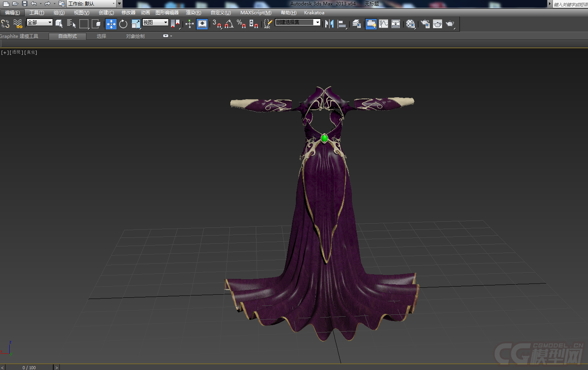
Task: Open the 编辑(E) menu
Action: (x=12, y=13)
